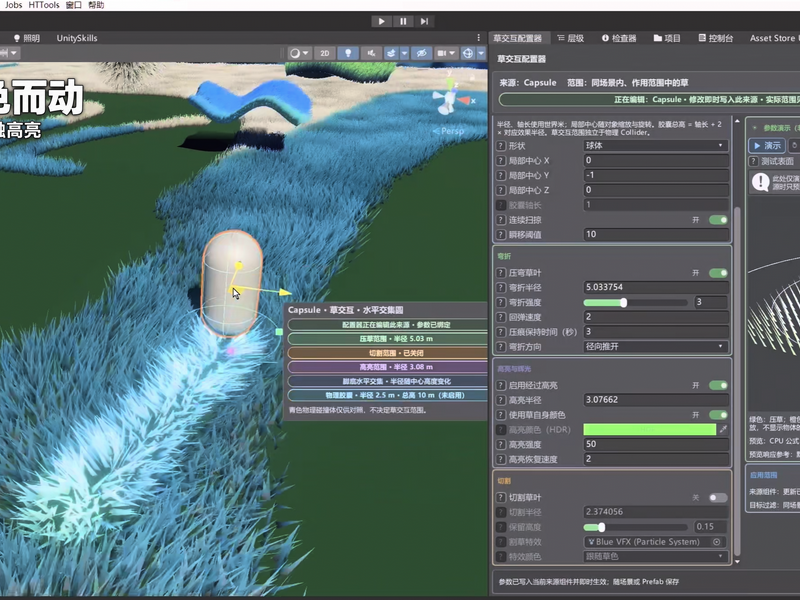Open the 形状 dropdown showing 球体

point(656,146)
